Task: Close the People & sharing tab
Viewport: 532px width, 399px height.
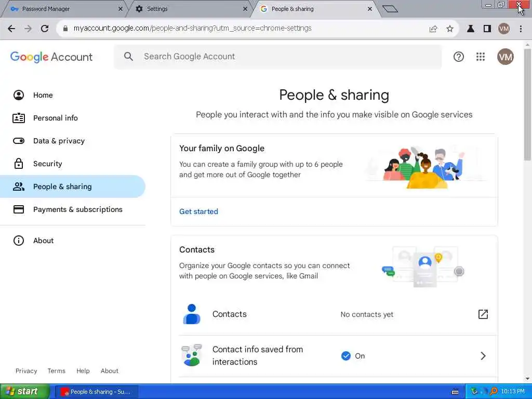Action: click(370, 9)
